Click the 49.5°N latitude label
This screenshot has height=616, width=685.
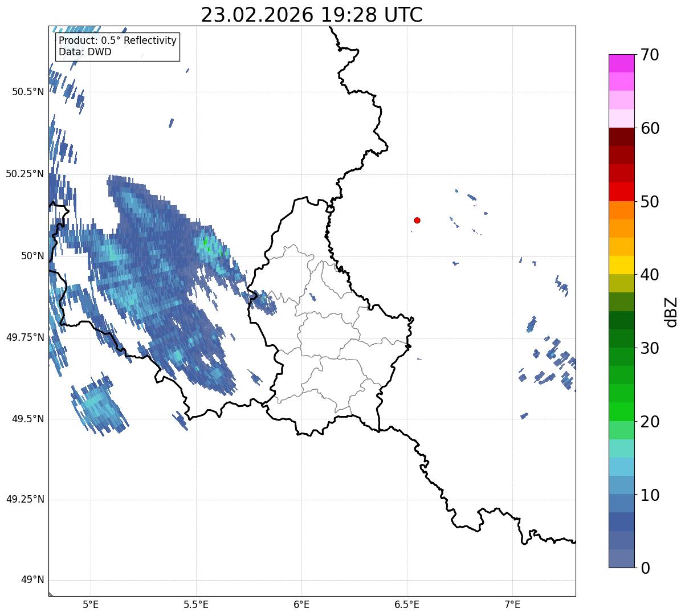tap(27, 419)
